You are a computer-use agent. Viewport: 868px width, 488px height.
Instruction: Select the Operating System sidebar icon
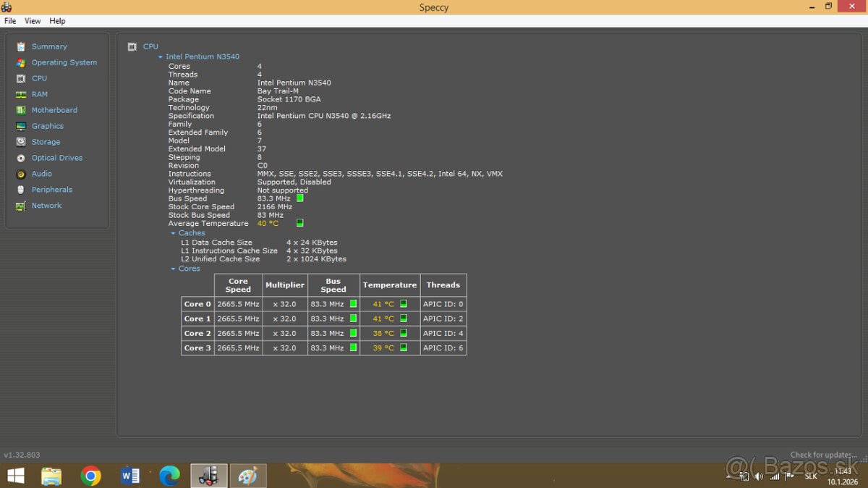click(22, 62)
